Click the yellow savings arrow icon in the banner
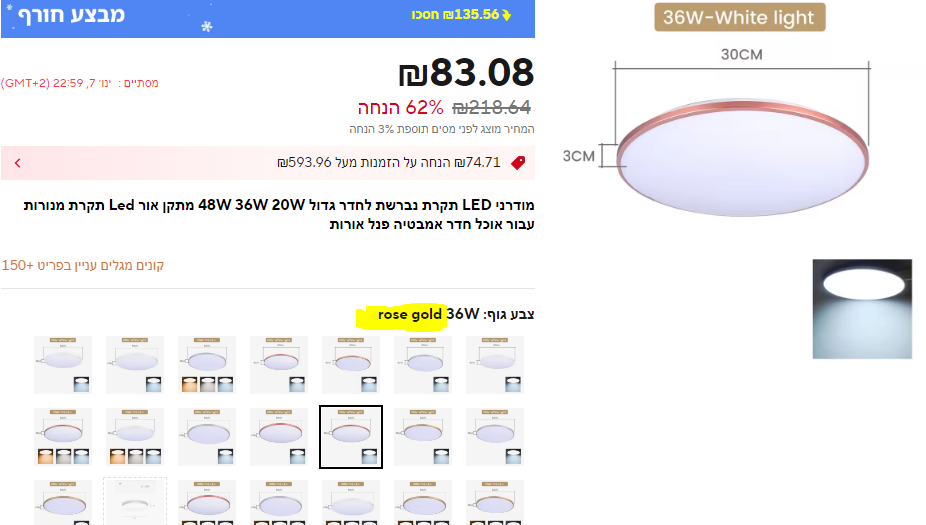Image resolution: width=926 pixels, height=525 pixels. [506, 15]
